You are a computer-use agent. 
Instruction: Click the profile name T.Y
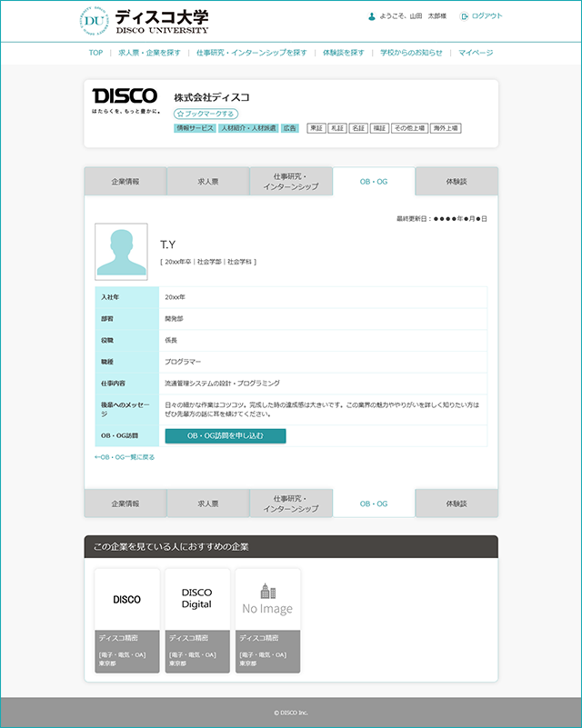point(167,244)
